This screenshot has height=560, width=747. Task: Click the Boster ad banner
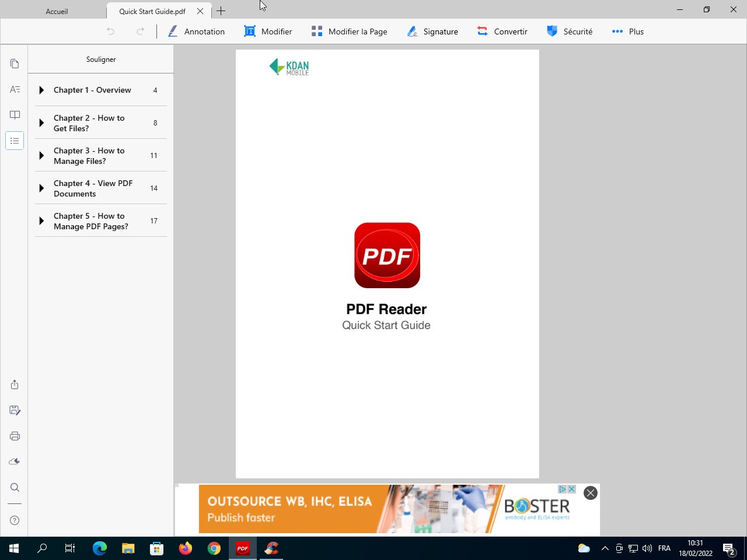(388, 509)
